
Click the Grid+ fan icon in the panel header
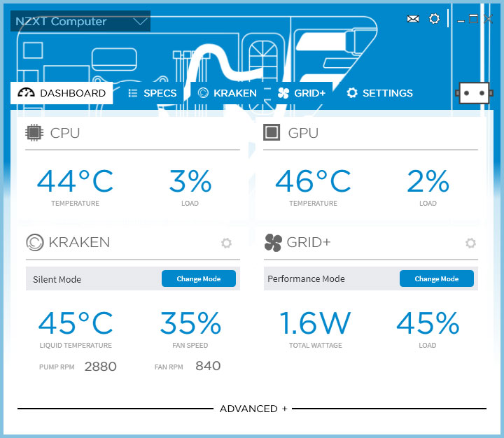pos(273,243)
